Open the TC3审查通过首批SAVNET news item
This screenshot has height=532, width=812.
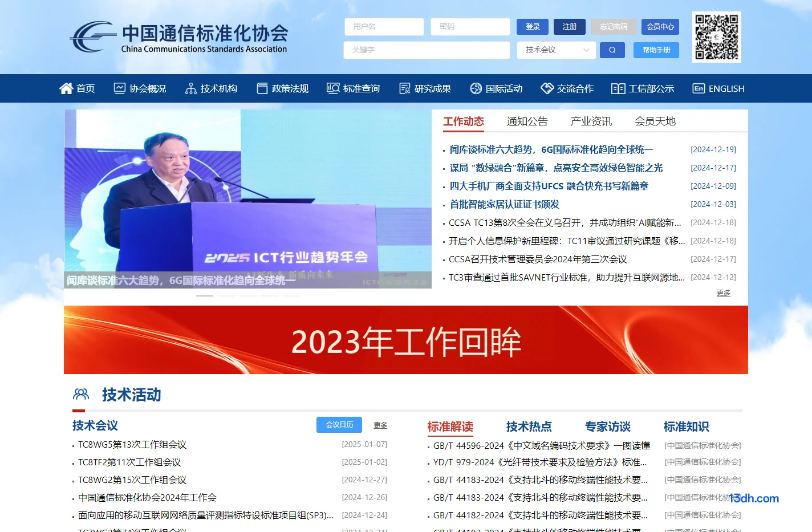coord(567,277)
